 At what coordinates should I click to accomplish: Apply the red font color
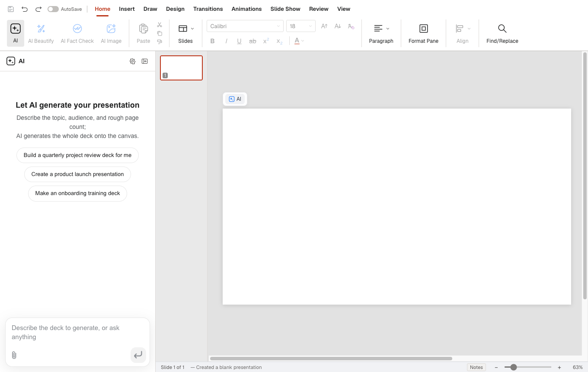[x=297, y=41]
